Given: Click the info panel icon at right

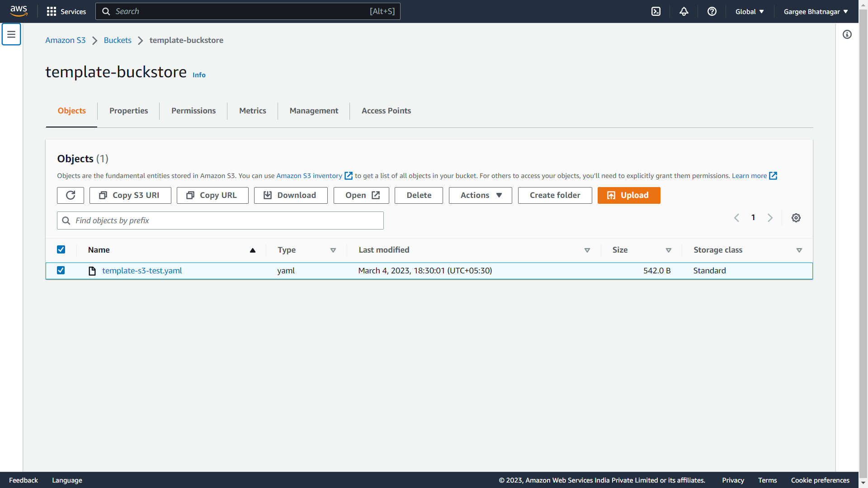Looking at the screenshot, I should (x=847, y=34).
